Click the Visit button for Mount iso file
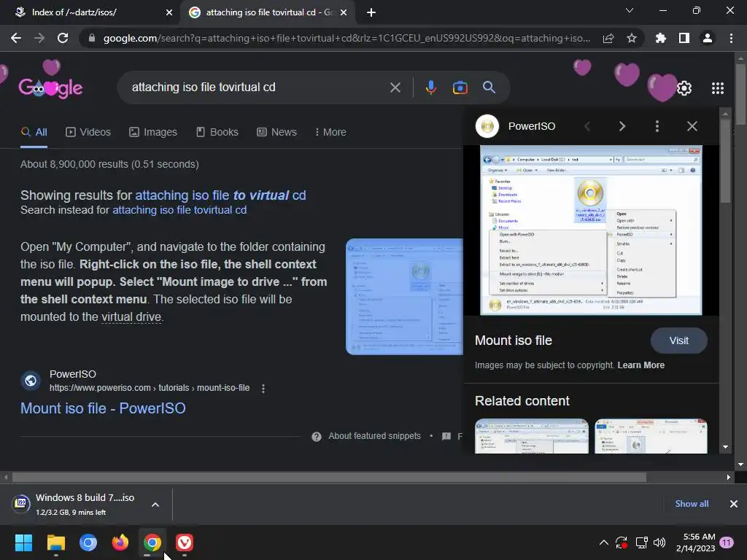 (678, 341)
